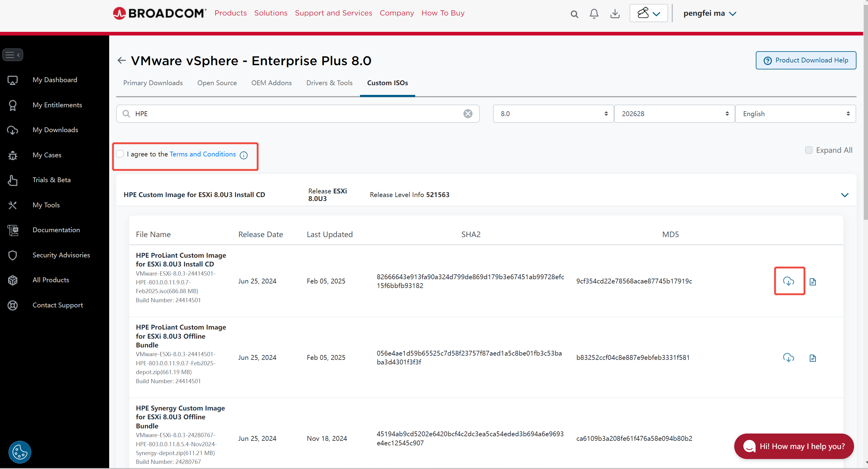This screenshot has height=469, width=868.
Task: Switch to Open Source tab
Action: tap(217, 83)
